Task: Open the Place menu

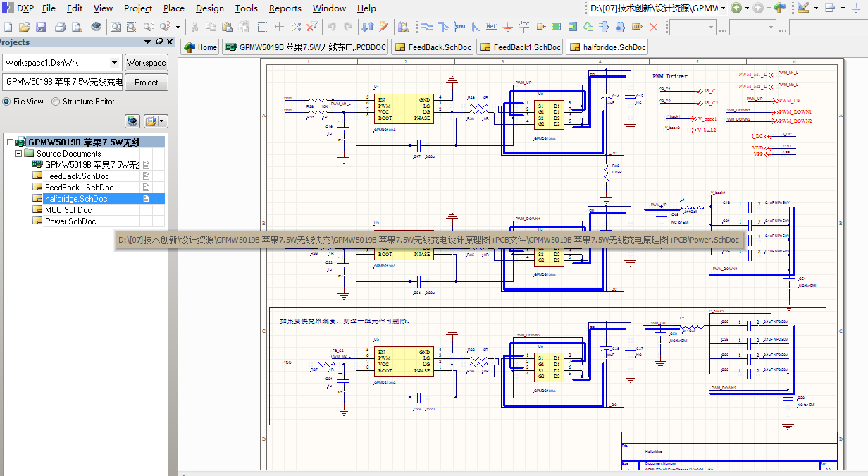Action: click(x=173, y=8)
